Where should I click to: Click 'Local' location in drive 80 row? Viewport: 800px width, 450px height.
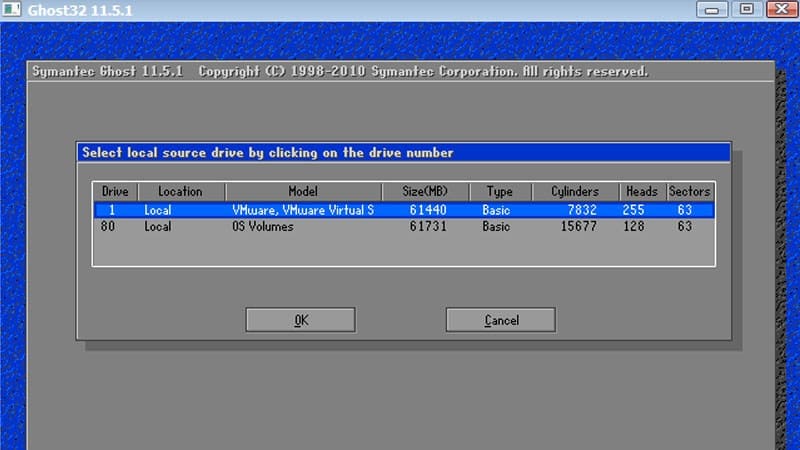pyautogui.click(x=158, y=227)
